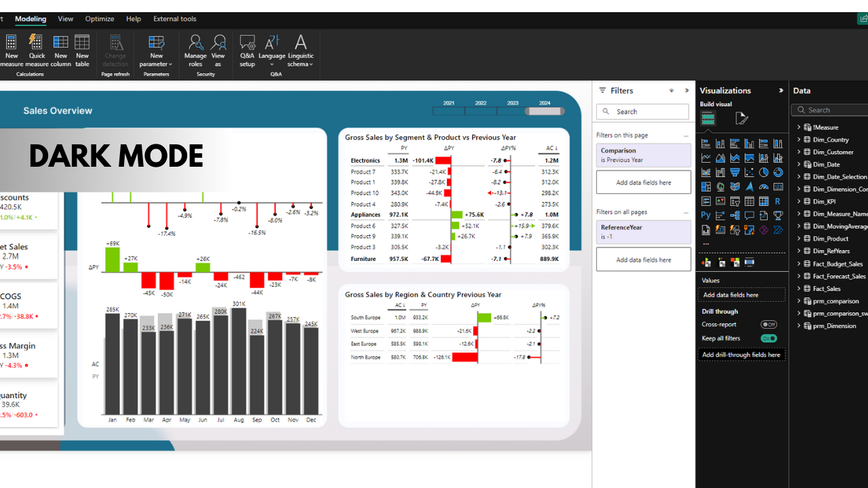868x488 pixels.
Task: Expand the Fact_Sales table
Action: tap(799, 288)
